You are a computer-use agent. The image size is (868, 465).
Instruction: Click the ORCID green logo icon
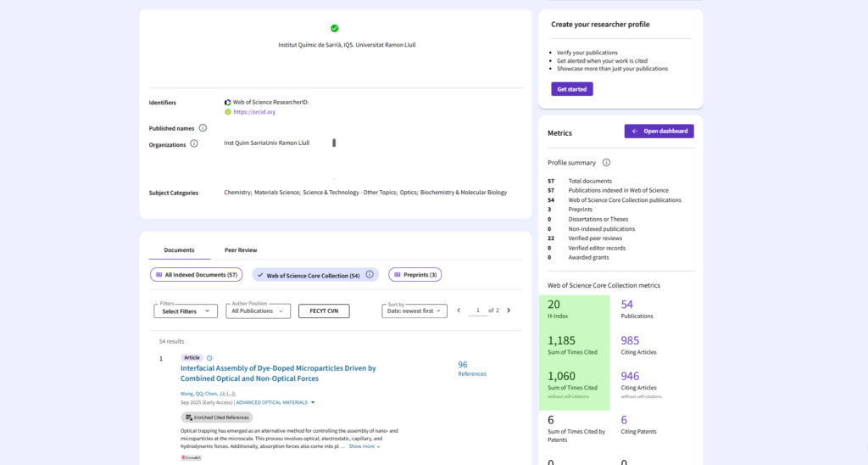pyautogui.click(x=227, y=112)
